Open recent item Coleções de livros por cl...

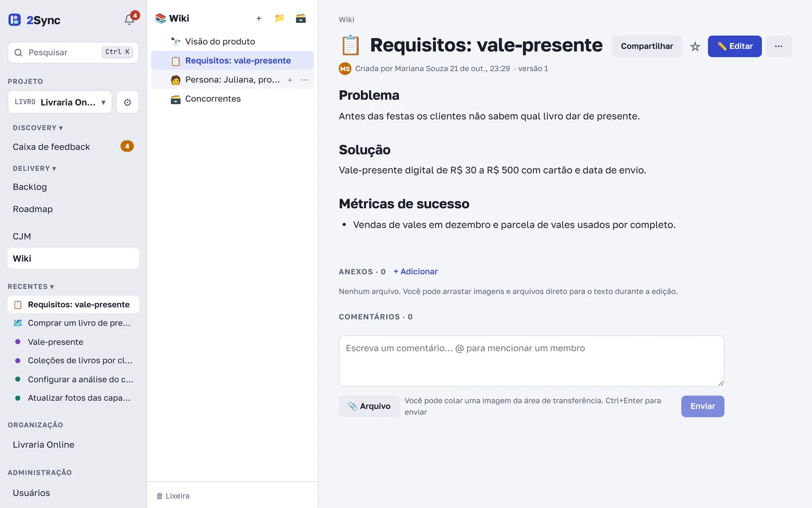[x=73, y=361]
